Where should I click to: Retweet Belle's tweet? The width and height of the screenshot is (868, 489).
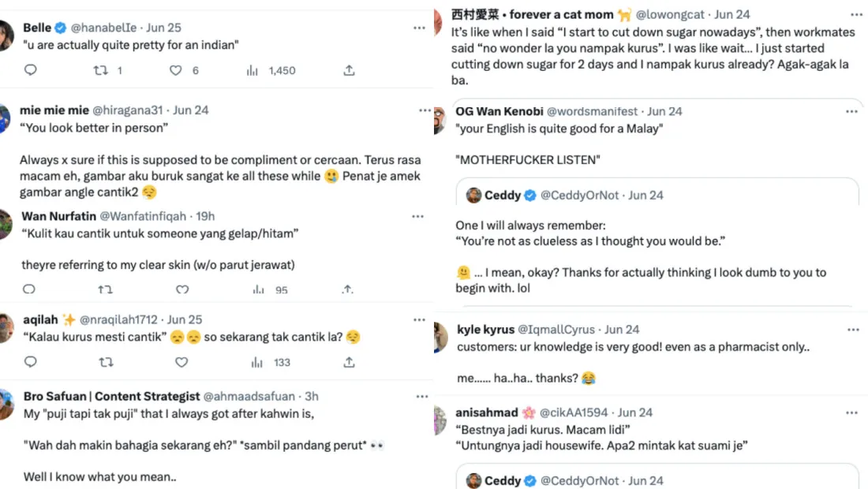tap(101, 70)
